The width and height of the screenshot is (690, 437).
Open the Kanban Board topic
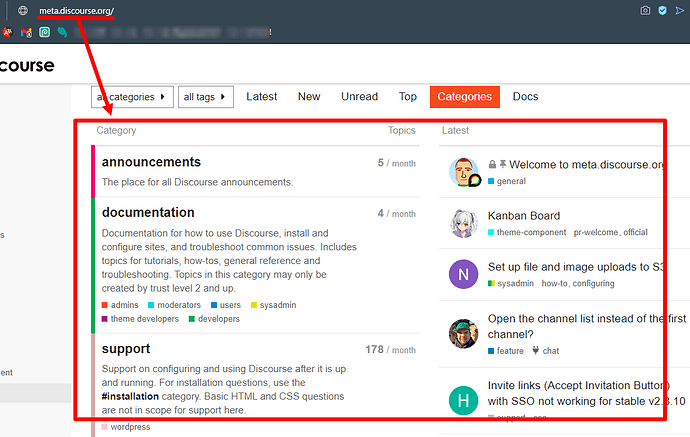click(x=524, y=216)
